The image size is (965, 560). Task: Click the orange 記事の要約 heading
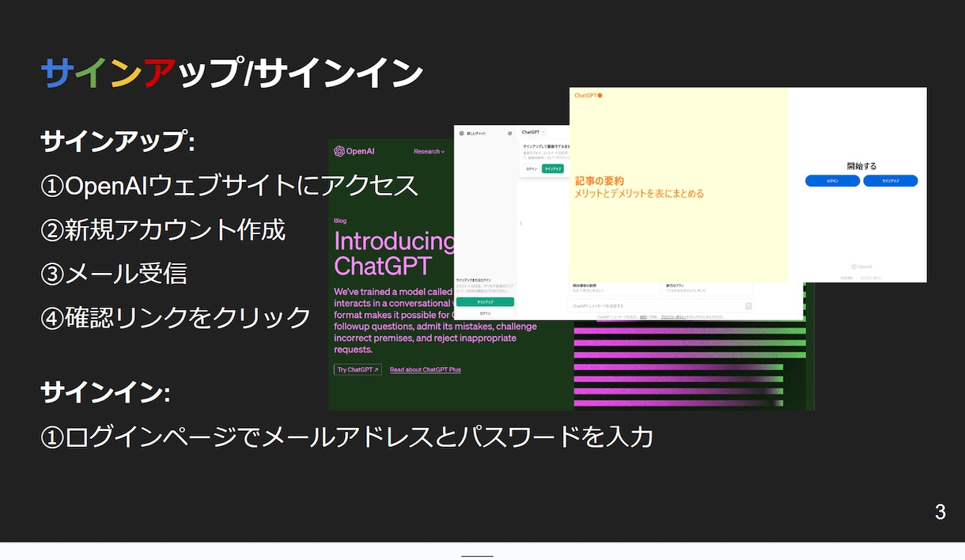point(599,181)
